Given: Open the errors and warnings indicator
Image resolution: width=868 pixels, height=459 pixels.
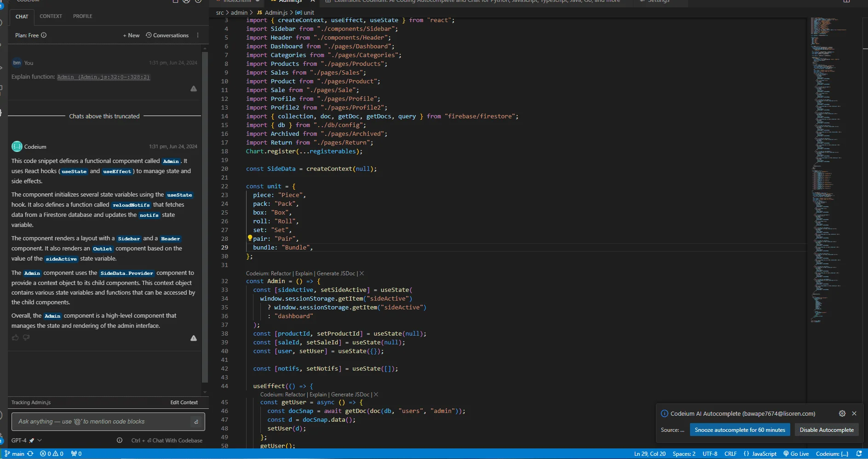Looking at the screenshot, I should [x=52, y=453].
